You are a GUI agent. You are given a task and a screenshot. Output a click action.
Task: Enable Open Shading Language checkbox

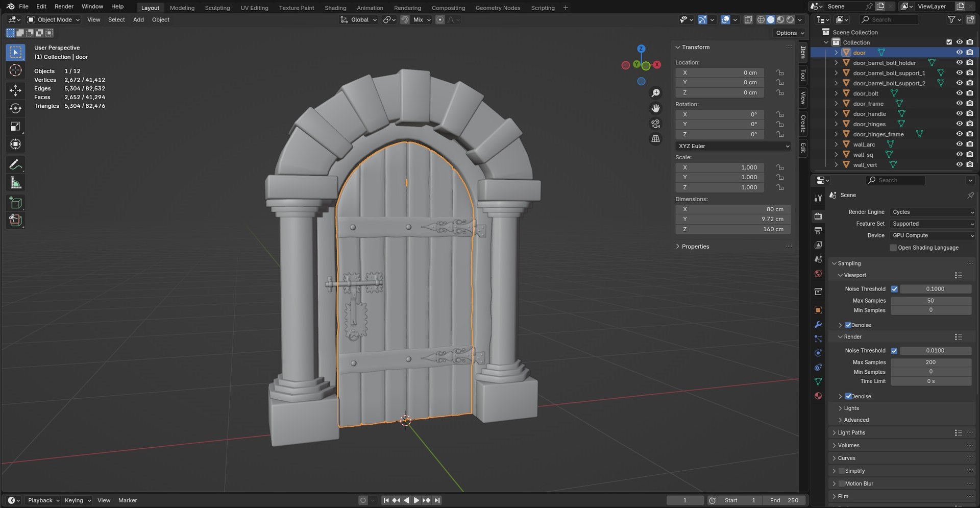tap(893, 248)
